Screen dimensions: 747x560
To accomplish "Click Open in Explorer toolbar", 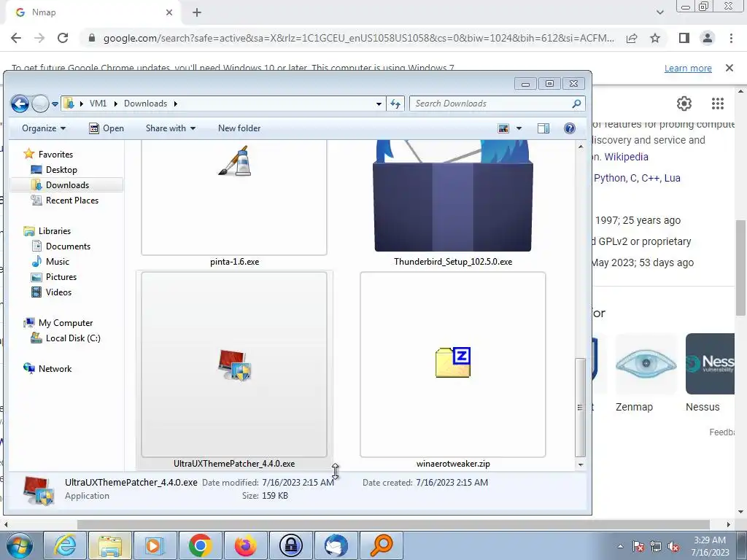I will click(x=107, y=128).
